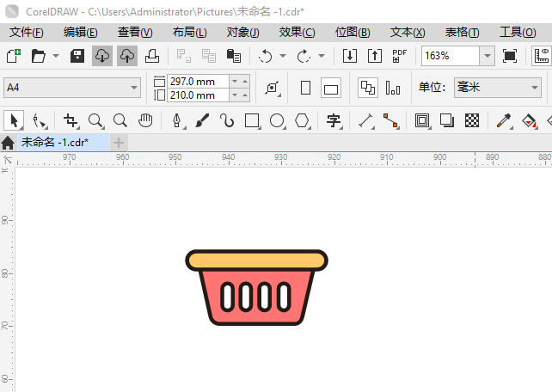The height and width of the screenshot is (392, 552).
Task: Create a new document
Action: [14, 56]
